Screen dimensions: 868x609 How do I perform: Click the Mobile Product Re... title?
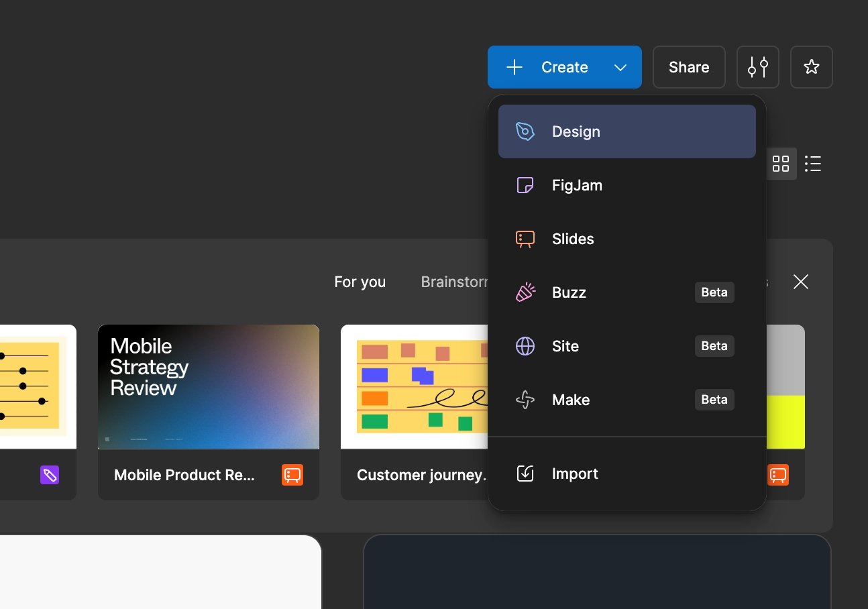pyautogui.click(x=184, y=475)
